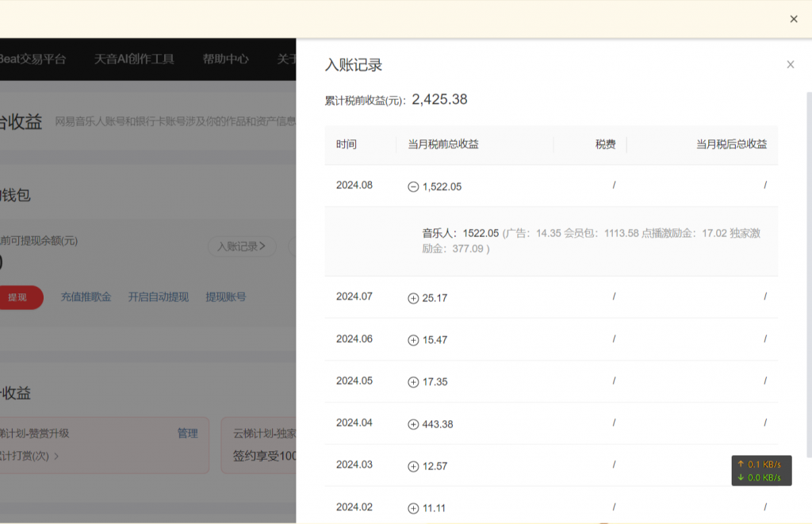The height and width of the screenshot is (524, 812).
Task: Expand the 2024.03 earnings breakdown
Action: [x=413, y=465]
